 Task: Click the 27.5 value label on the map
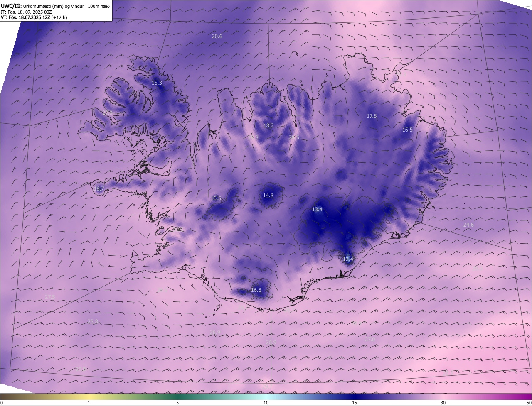tap(50, 296)
